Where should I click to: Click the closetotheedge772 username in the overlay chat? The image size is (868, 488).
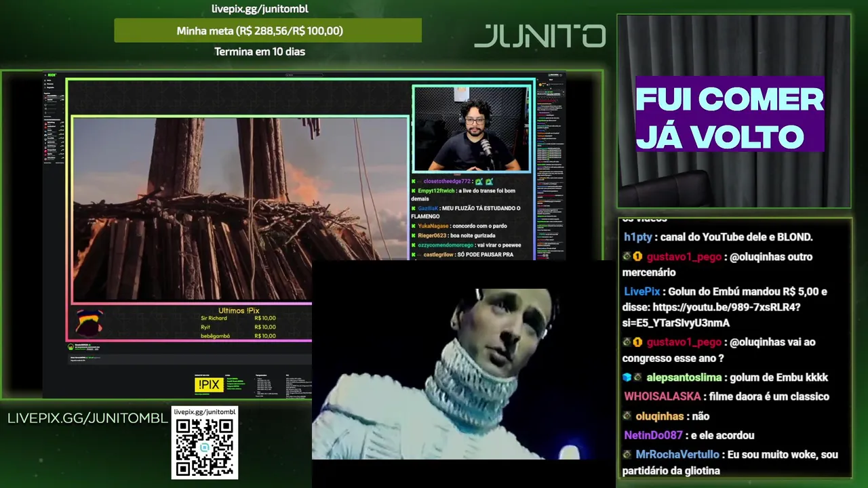(x=447, y=182)
